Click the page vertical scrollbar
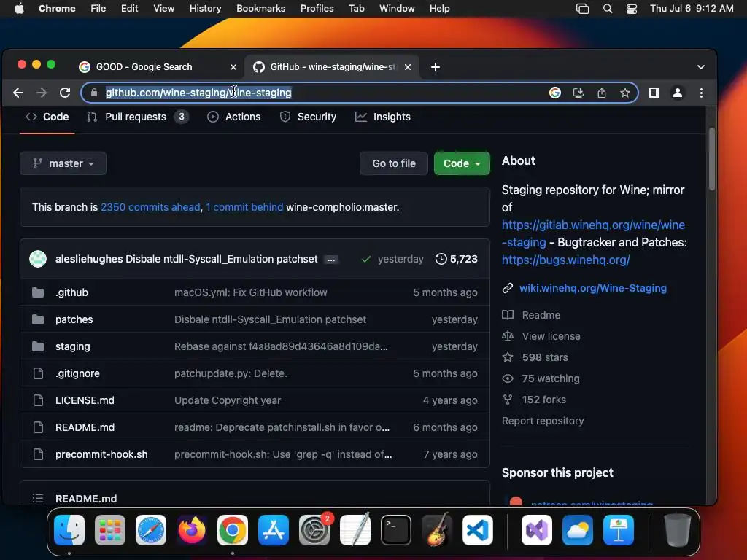The height and width of the screenshot is (560, 747). pyautogui.click(x=712, y=158)
